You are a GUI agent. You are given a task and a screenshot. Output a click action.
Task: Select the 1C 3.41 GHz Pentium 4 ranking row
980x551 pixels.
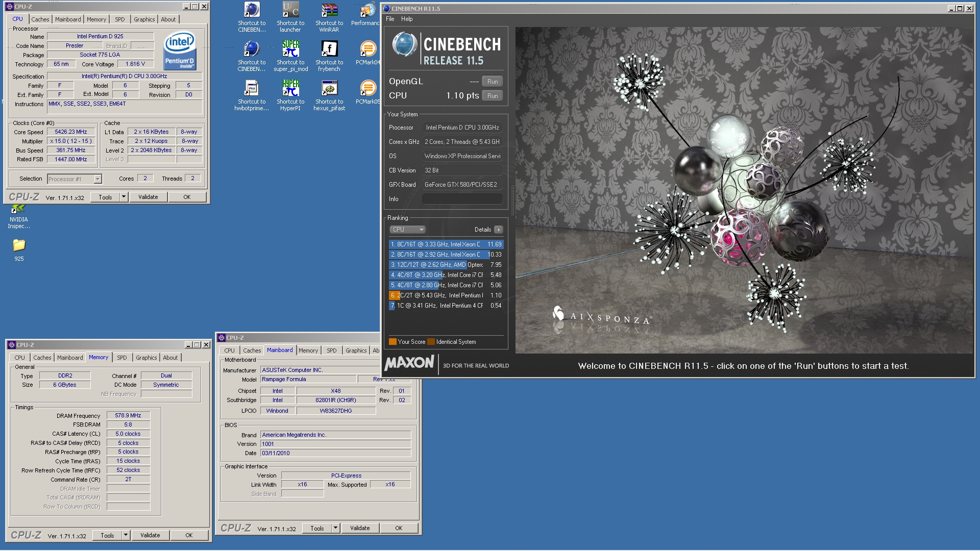(446, 306)
